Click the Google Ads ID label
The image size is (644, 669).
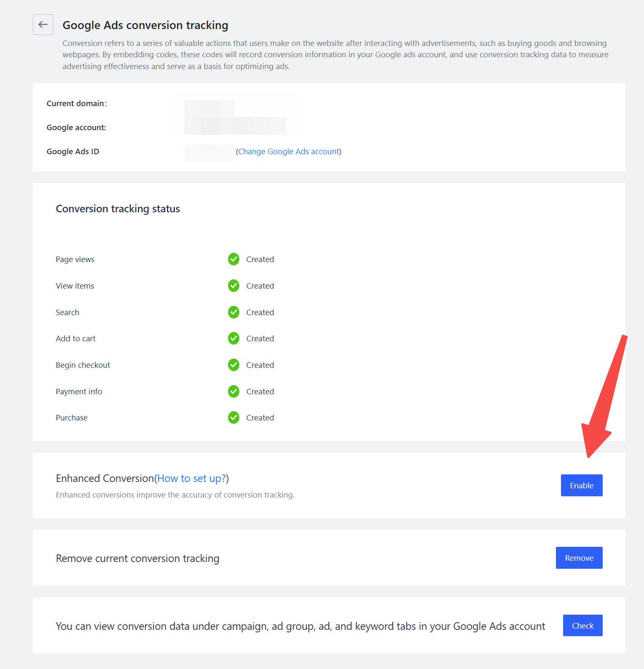(73, 151)
